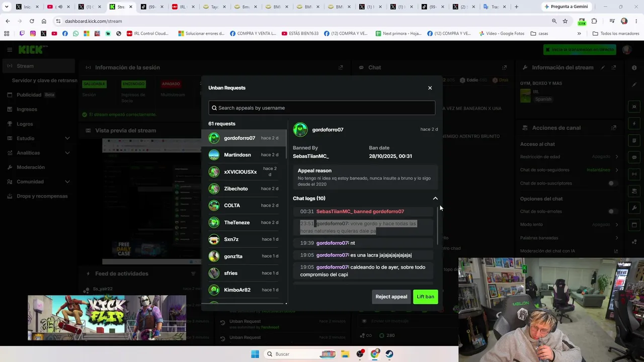Pop out the Acciones de canal panel
644x362 pixels.
pos(614,128)
